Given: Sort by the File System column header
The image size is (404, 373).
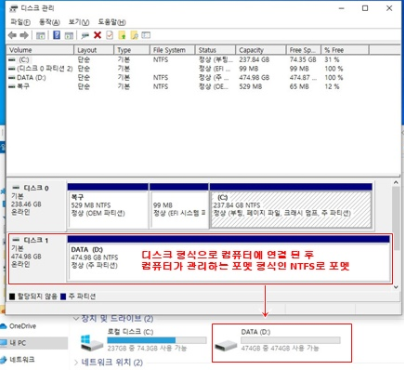Looking at the screenshot, I should 172,50.
